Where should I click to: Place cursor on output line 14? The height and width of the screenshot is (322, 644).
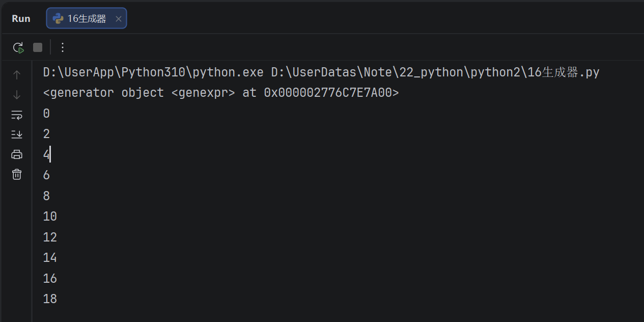point(50,258)
